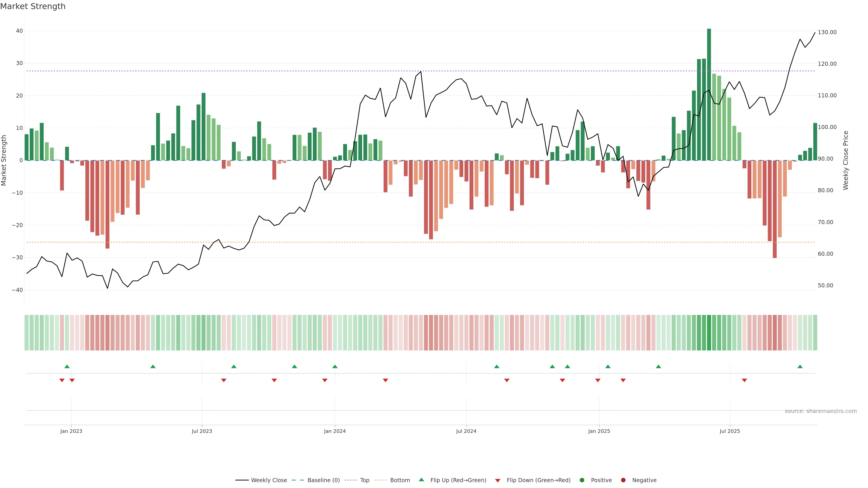Click the Negative red dot legend icon

tap(623, 480)
